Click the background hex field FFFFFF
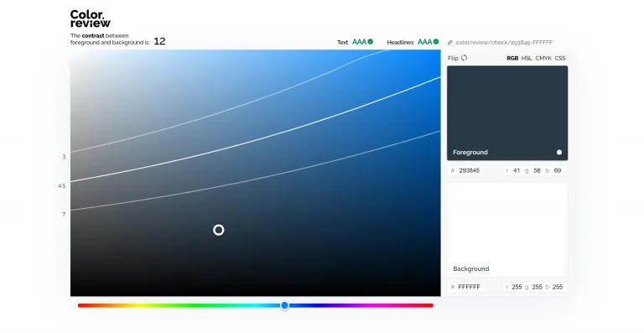Screen dimensions: 644x333 point(466,287)
